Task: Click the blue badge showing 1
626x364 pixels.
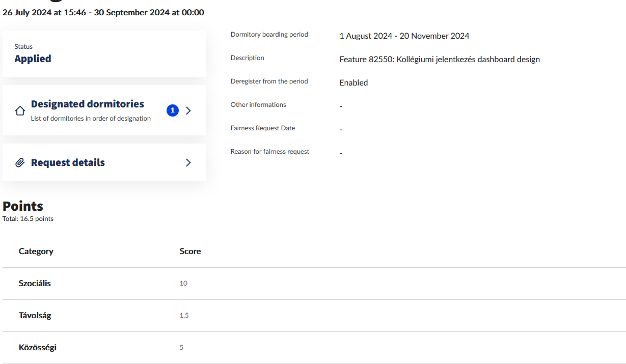Action: [x=173, y=110]
